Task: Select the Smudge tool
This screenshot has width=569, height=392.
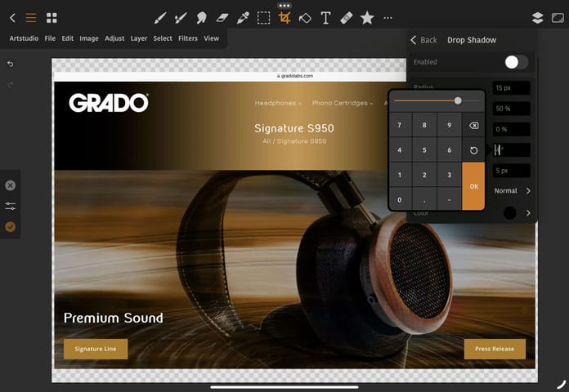Action: (x=201, y=18)
